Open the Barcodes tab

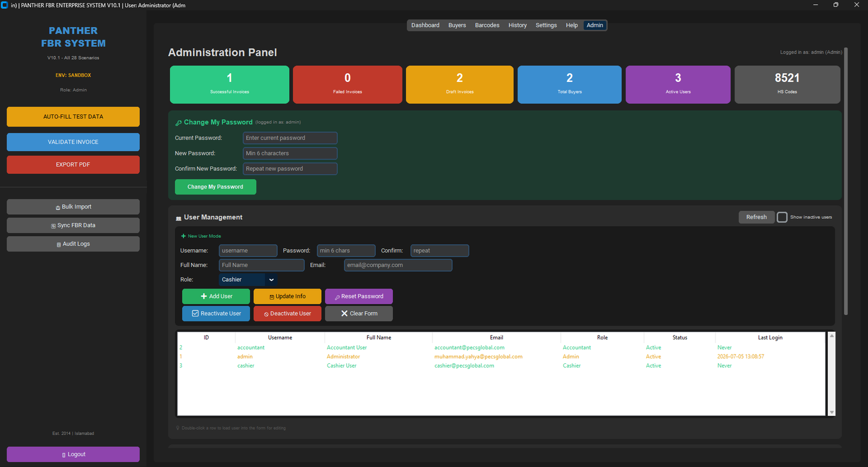tap(487, 26)
